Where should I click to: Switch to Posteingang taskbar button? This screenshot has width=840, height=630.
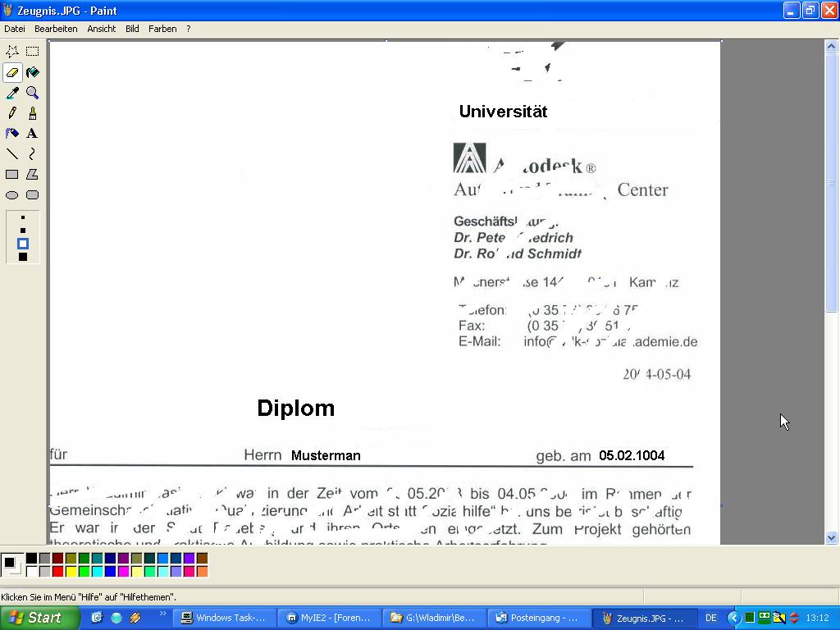click(540, 619)
